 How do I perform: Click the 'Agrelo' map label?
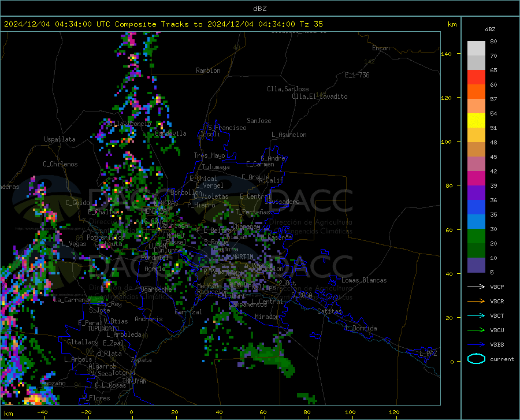click(x=155, y=269)
